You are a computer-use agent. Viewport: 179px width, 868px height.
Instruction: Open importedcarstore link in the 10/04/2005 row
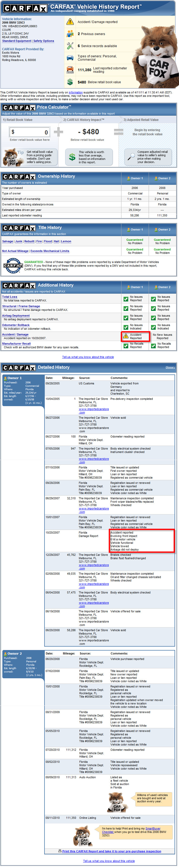(94, 411)
